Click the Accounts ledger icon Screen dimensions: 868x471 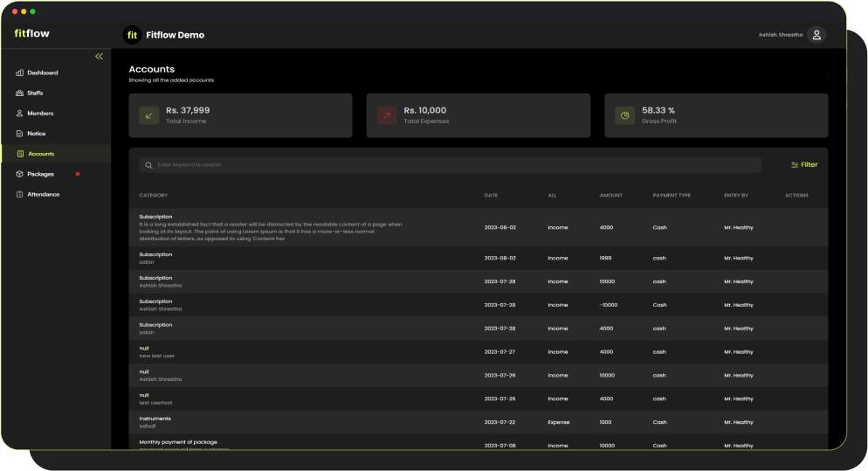[x=20, y=154]
